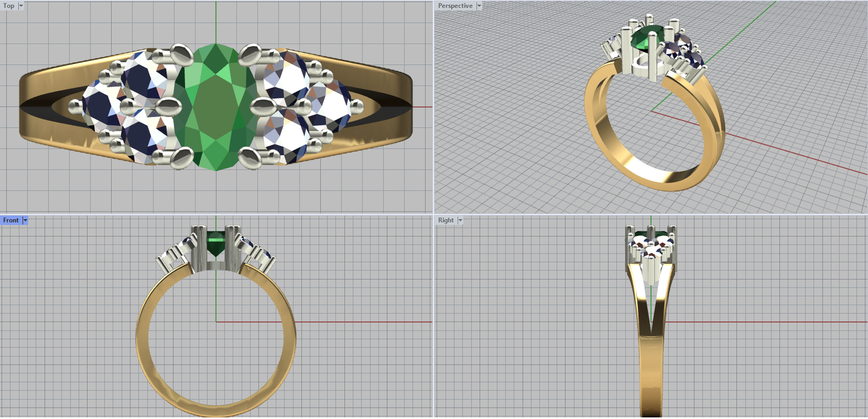Viewport: 868px width, 419px height.
Task: Click the Right viewport title label
Action: (446, 220)
